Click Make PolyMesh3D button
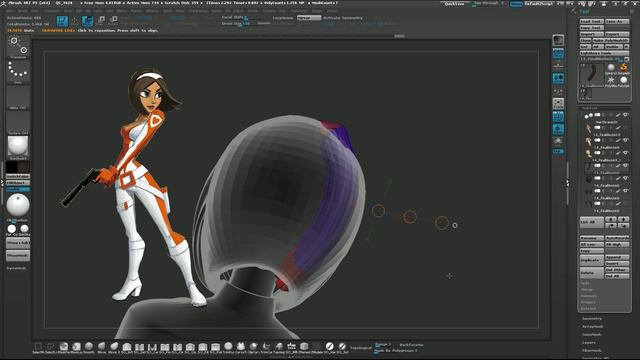The height and width of the screenshot is (360, 640). point(611,40)
